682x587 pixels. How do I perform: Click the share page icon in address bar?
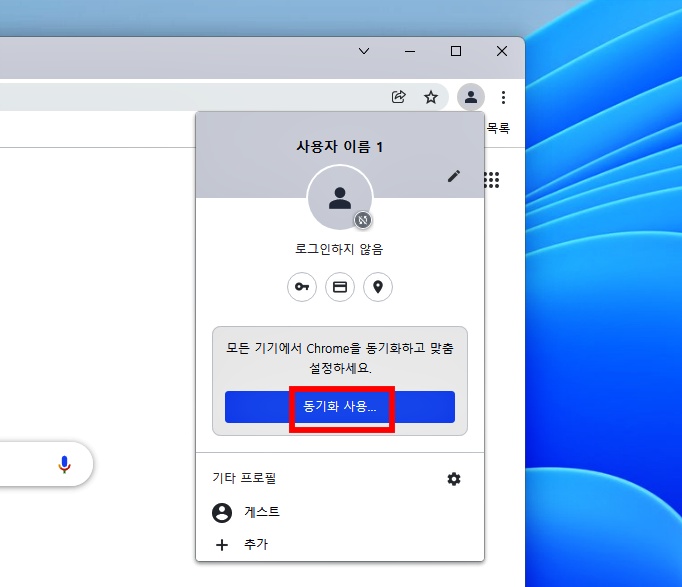(398, 97)
